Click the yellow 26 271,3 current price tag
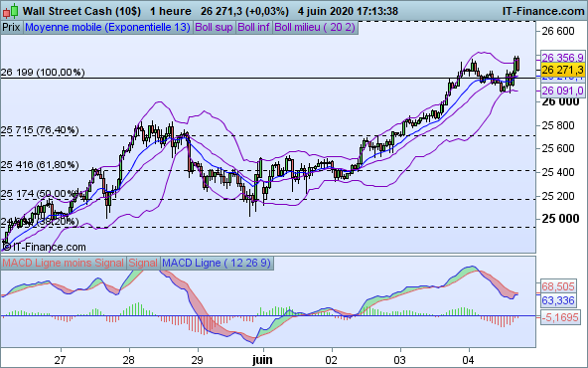 (x=562, y=70)
